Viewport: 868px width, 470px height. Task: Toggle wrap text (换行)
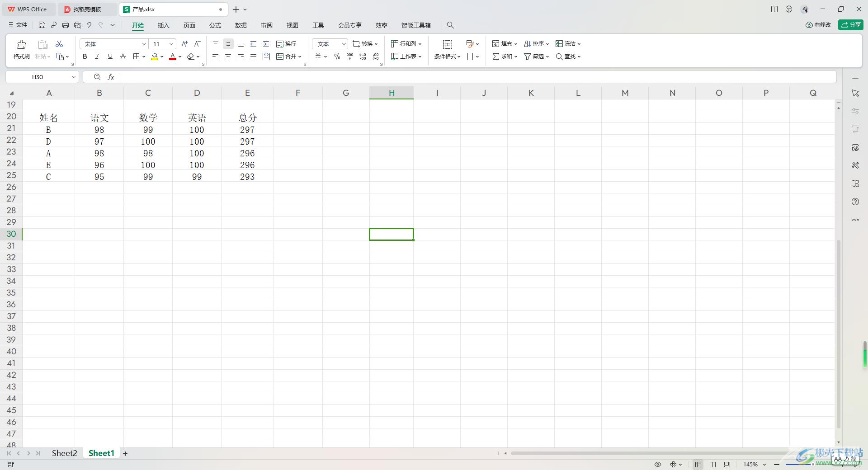286,44
